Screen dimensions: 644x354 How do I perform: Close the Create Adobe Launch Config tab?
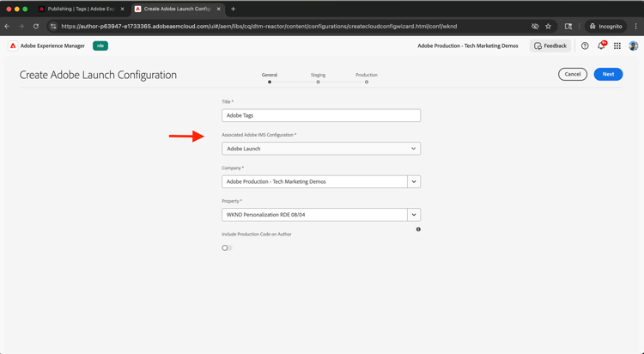click(219, 9)
